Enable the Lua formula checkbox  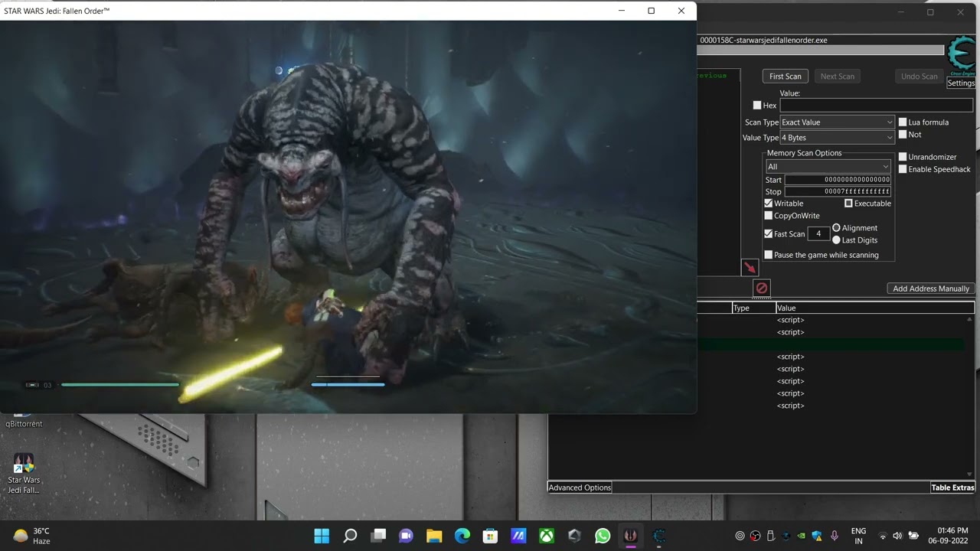tap(903, 122)
